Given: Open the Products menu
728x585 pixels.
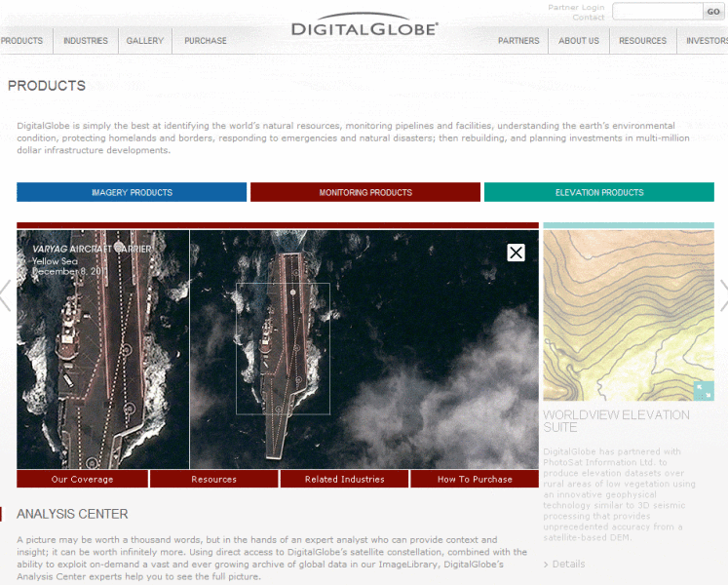Looking at the screenshot, I should (x=22, y=41).
